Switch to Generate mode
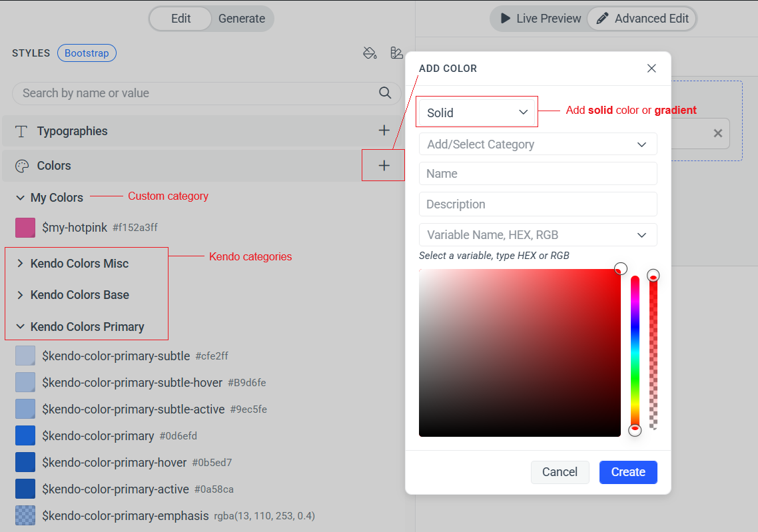The width and height of the screenshot is (758, 532). pyautogui.click(x=241, y=19)
